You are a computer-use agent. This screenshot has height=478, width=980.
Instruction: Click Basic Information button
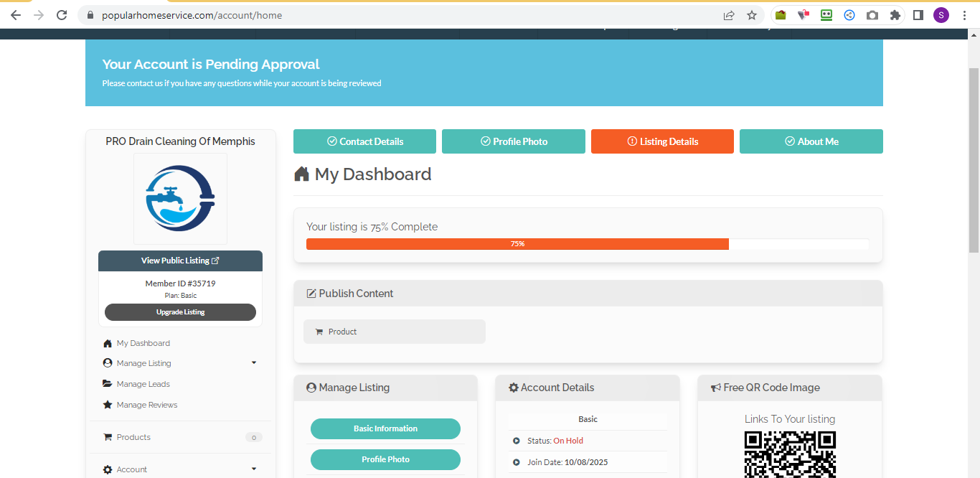coord(385,428)
